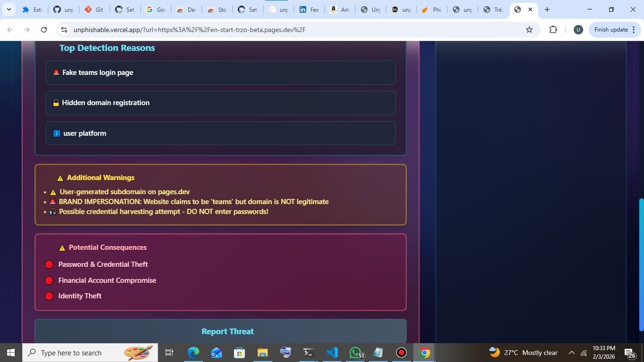Select the bookmark star in the address bar
This screenshot has height=362, width=644.
click(529, 29)
